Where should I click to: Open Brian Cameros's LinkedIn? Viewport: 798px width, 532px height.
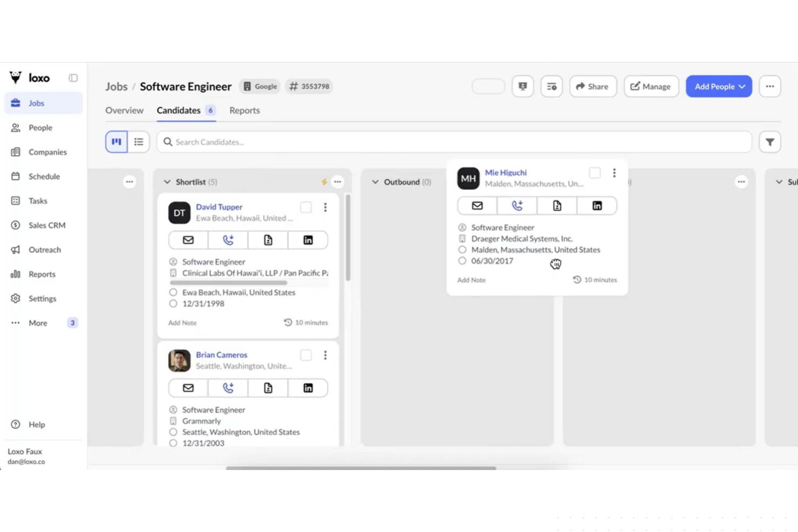pyautogui.click(x=308, y=388)
